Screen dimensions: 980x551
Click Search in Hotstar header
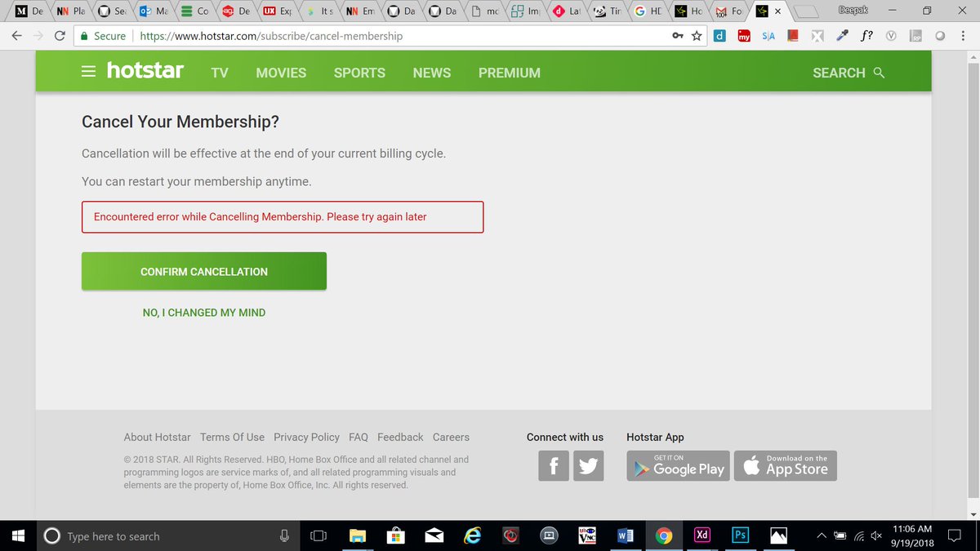849,73
